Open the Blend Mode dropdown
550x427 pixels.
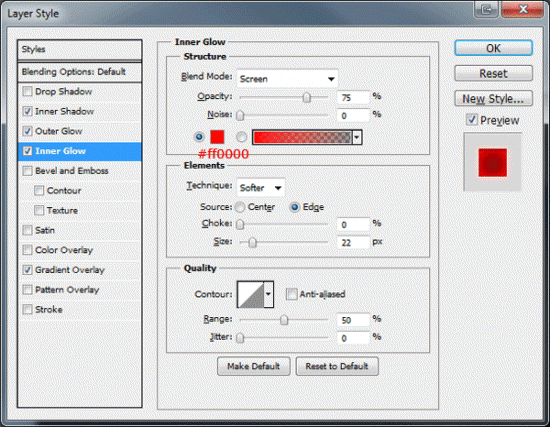[287, 79]
